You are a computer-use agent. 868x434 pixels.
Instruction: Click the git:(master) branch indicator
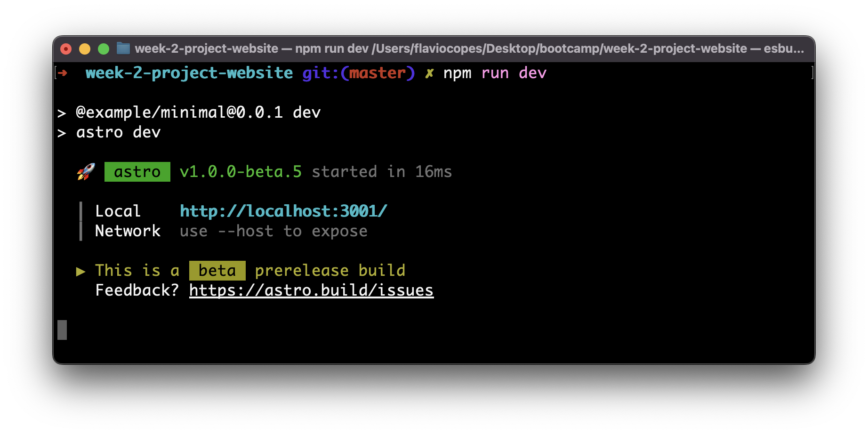[x=359, y=73]
